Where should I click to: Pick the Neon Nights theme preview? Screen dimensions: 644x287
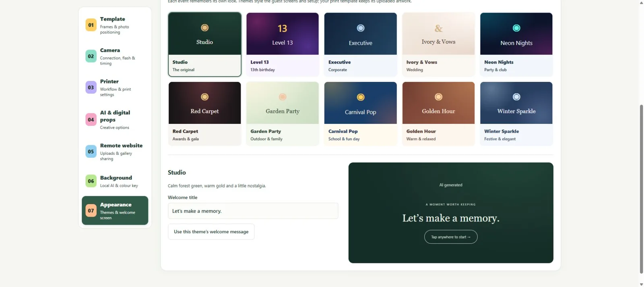(516, 34)
